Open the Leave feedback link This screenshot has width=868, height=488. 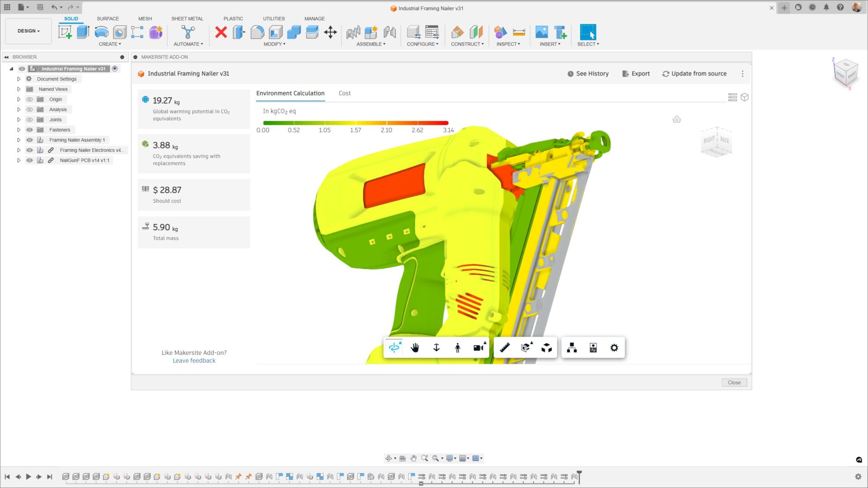(x=194, y=361)
